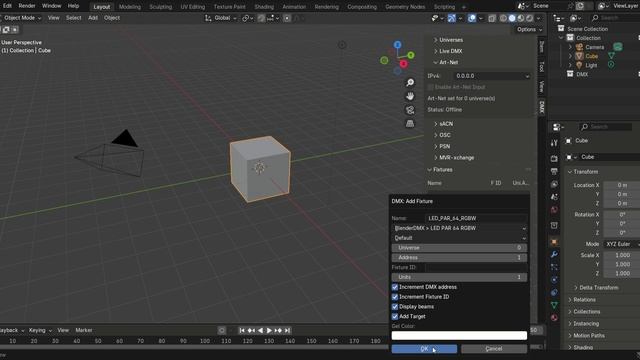Open the Scene properties tab icon
This screenshot has height=360, width=640.
(x=554, y=197)
